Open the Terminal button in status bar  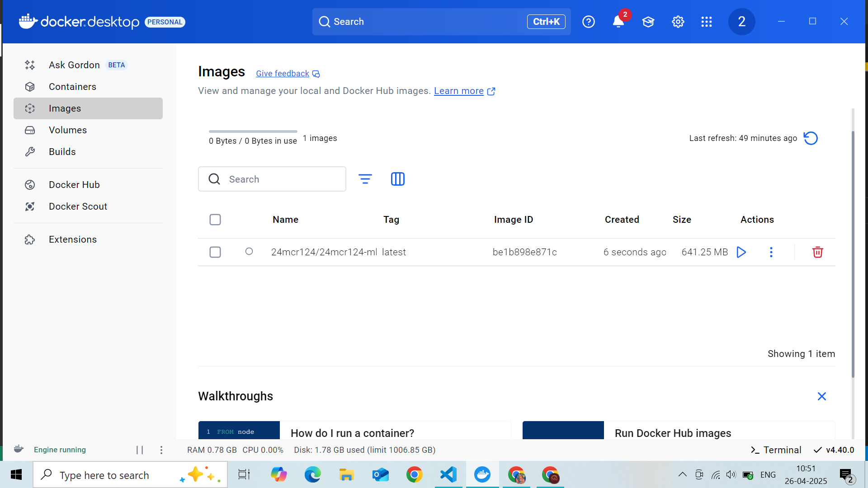pyautogui.click(x=776, y=450)
